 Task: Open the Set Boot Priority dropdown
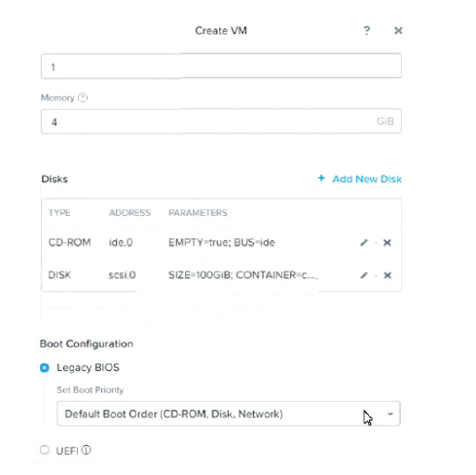pyautogui.click(x=229, y=414)
